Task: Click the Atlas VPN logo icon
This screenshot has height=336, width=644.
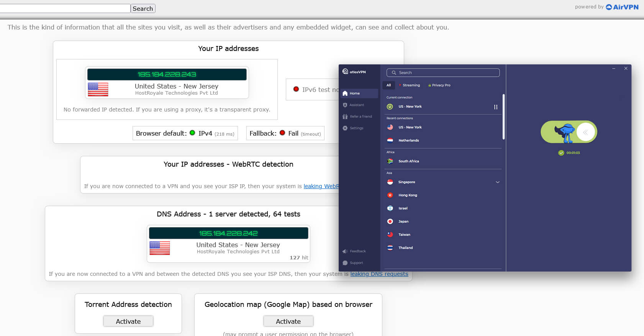Action: point(345,72)
